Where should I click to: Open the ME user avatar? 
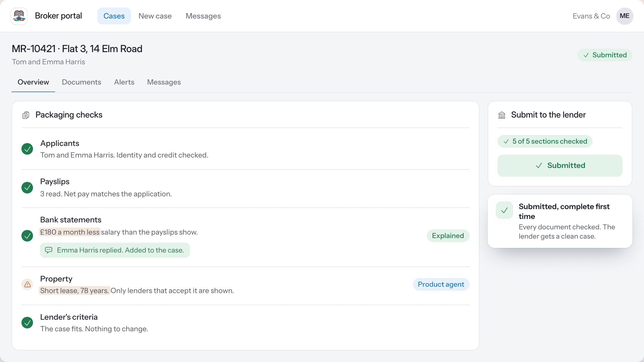click(625, 16)
